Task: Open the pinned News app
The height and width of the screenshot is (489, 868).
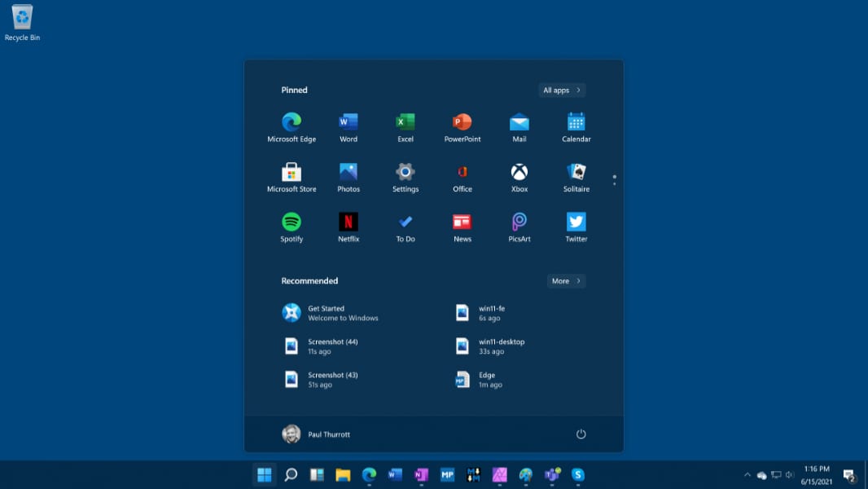Action: (x=462, y=227)
